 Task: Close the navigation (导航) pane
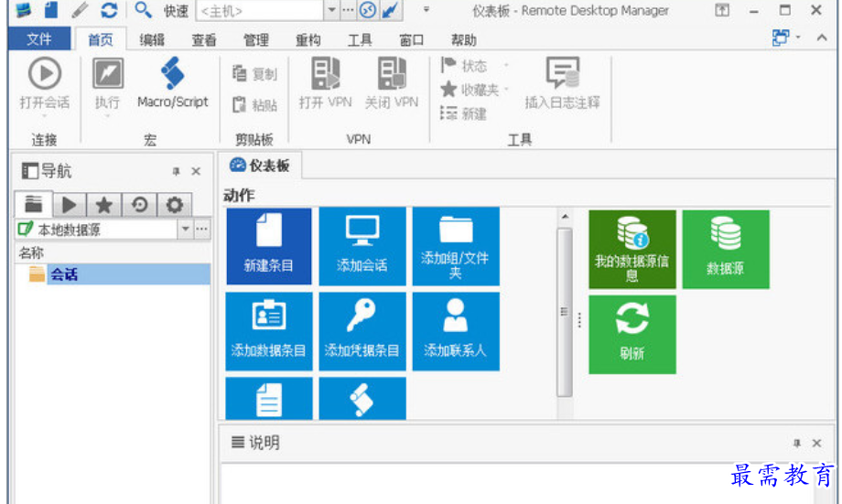pos(196,171)
